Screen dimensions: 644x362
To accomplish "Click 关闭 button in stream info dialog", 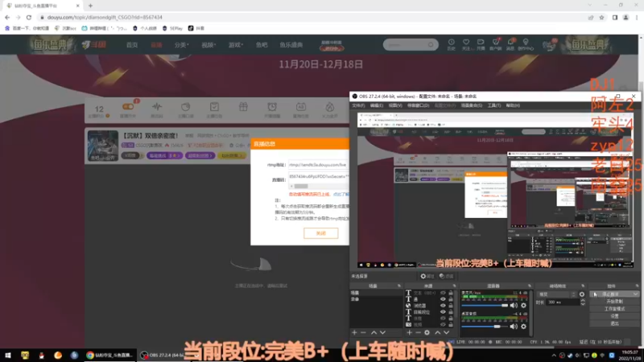I will 320,233.
